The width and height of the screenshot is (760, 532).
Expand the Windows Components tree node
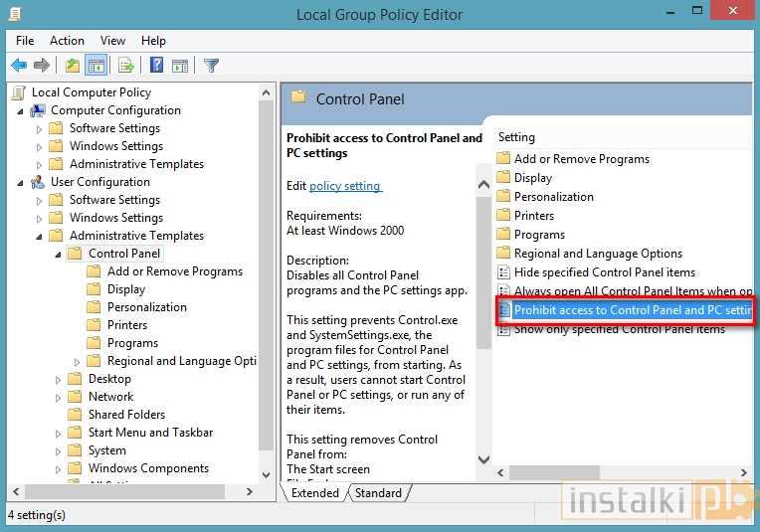[58, 469]
